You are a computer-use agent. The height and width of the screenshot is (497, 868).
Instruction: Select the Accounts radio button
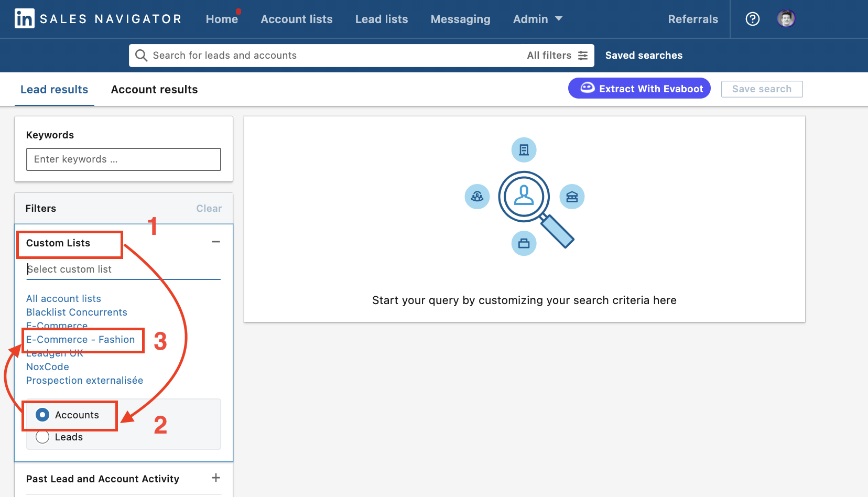point(42,415)
